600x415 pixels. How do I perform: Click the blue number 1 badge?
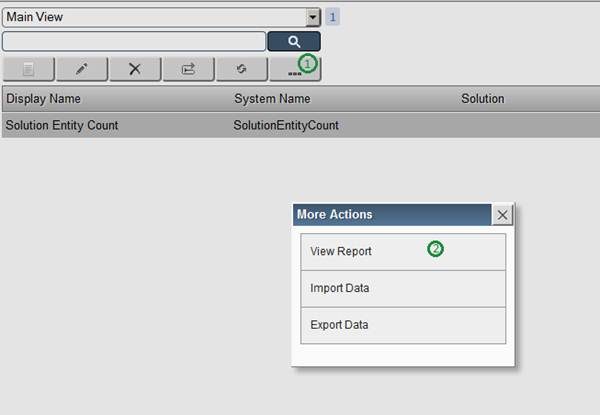coord(333,17)
